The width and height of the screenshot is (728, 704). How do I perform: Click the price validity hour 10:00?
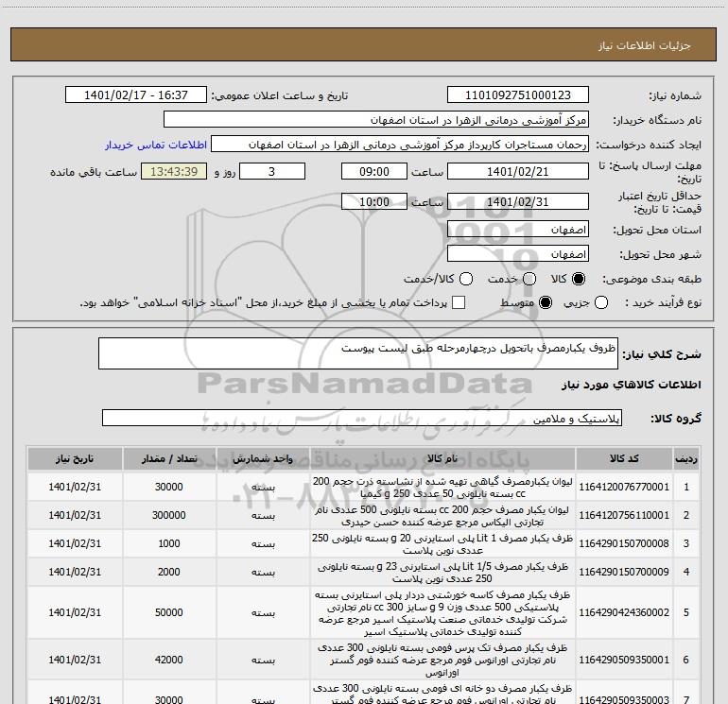coord(374,202)
